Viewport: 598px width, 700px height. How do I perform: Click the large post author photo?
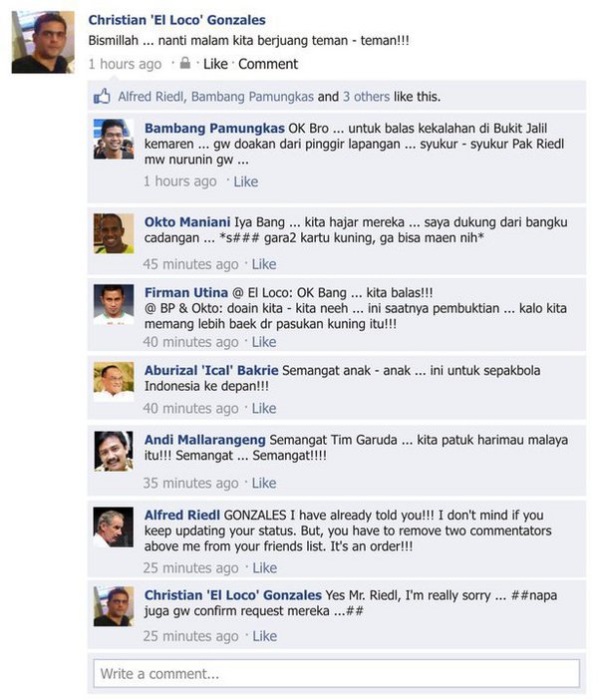tap(43, 42)
